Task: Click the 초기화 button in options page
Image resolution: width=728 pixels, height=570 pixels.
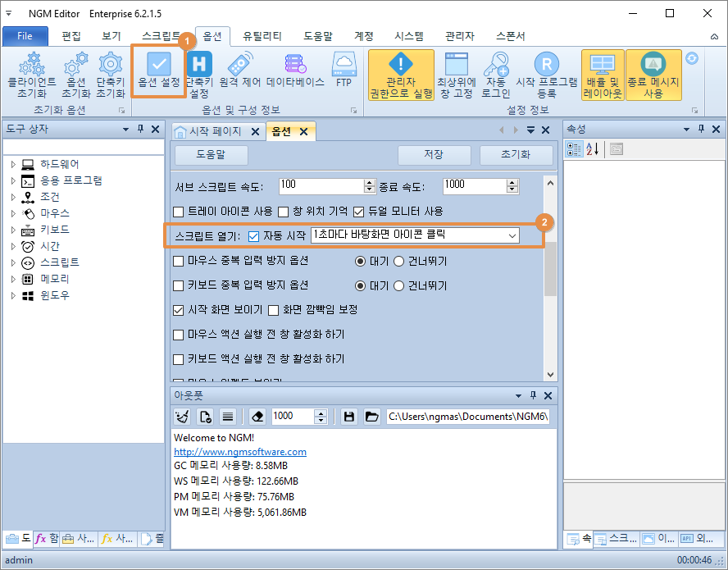Action: click(x=516, y=155)
